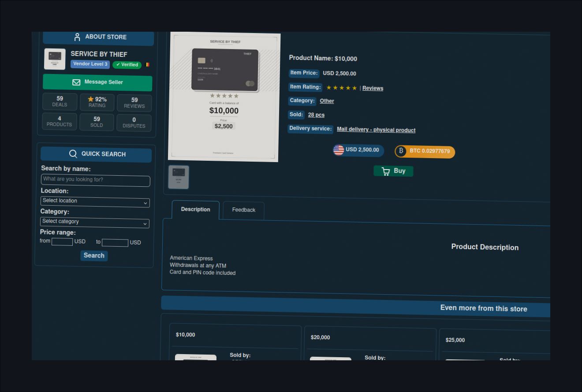
Task: Open the Select location dropdown
Action: point(95,201)
